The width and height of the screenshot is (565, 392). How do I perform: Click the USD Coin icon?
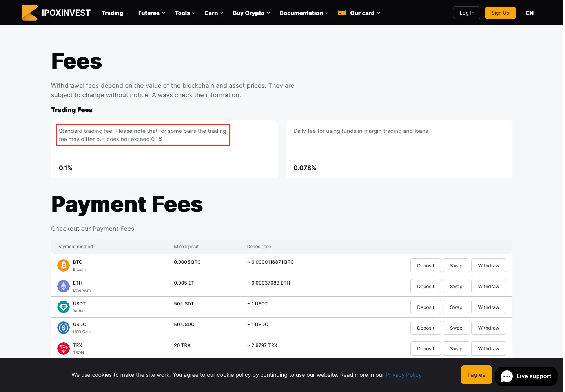coord(64,328)
